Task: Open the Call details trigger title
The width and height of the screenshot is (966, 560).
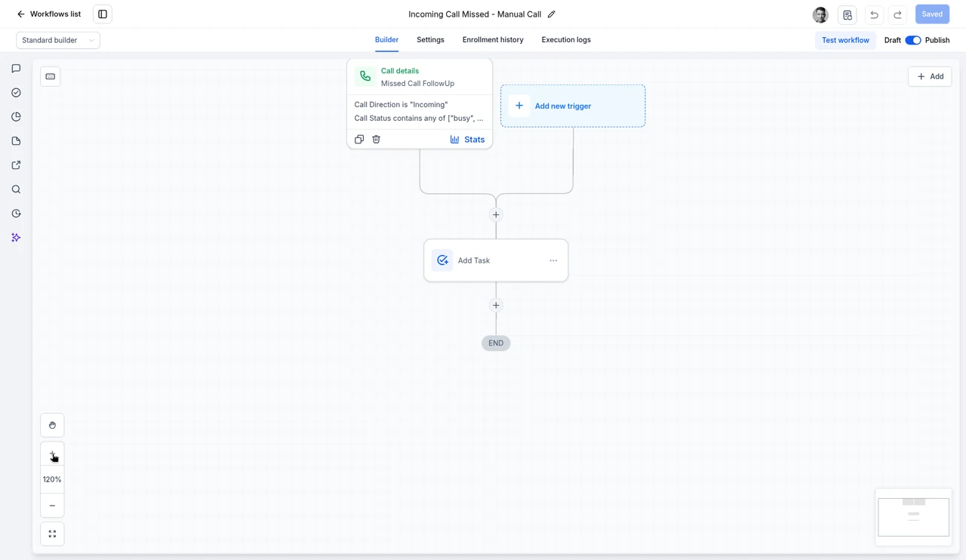Action: click(x=400, y=71)
